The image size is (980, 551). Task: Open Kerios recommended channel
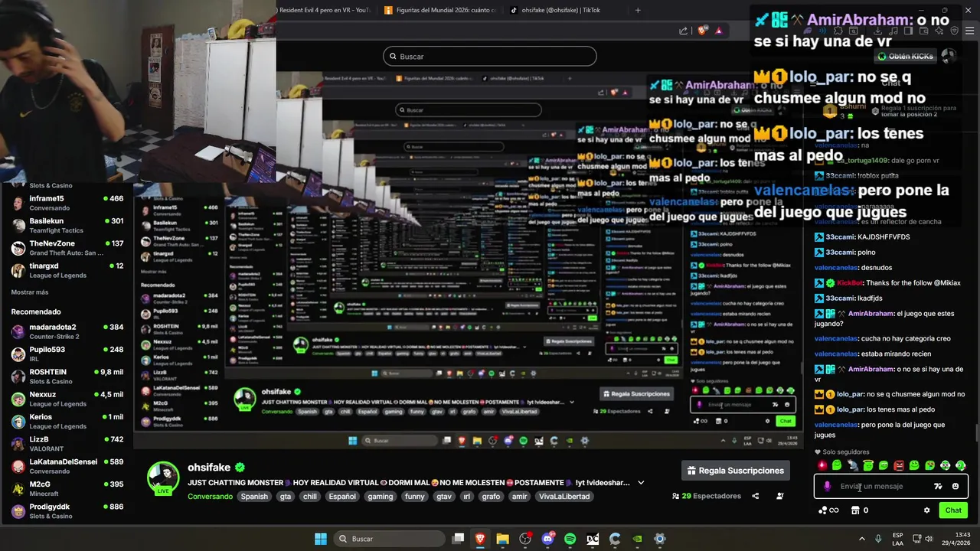(x=67, y=422)
